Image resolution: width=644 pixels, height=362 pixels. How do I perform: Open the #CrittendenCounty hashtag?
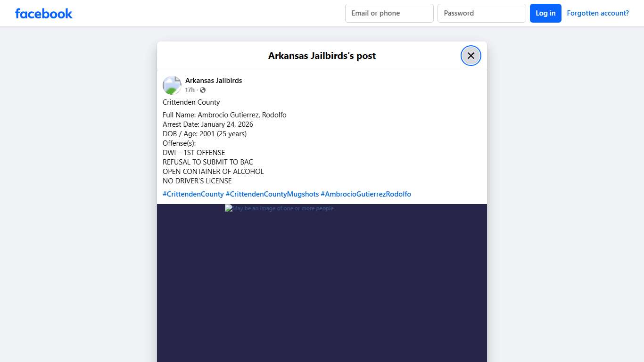tap(193, 194)
